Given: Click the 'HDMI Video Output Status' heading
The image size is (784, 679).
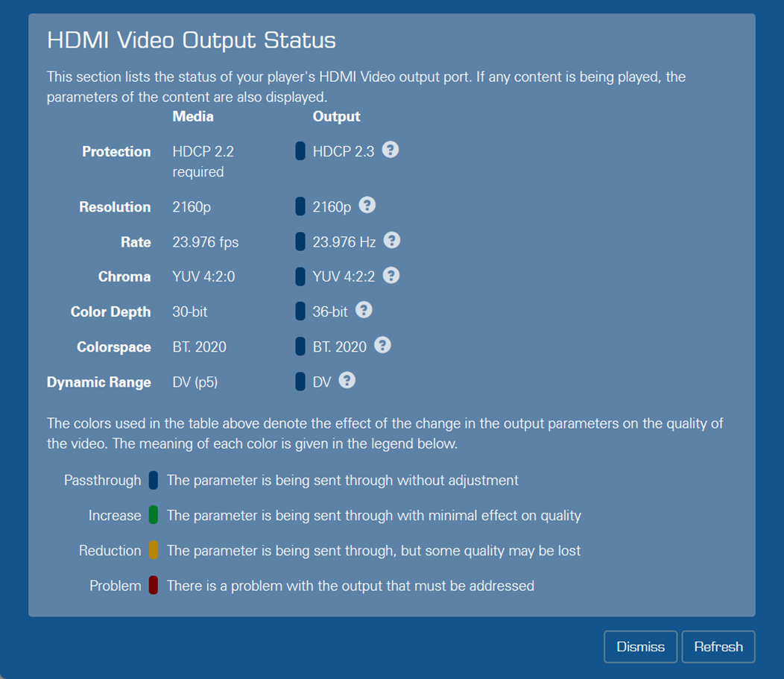Looking at the screenshot, I should tap(192, 40).
